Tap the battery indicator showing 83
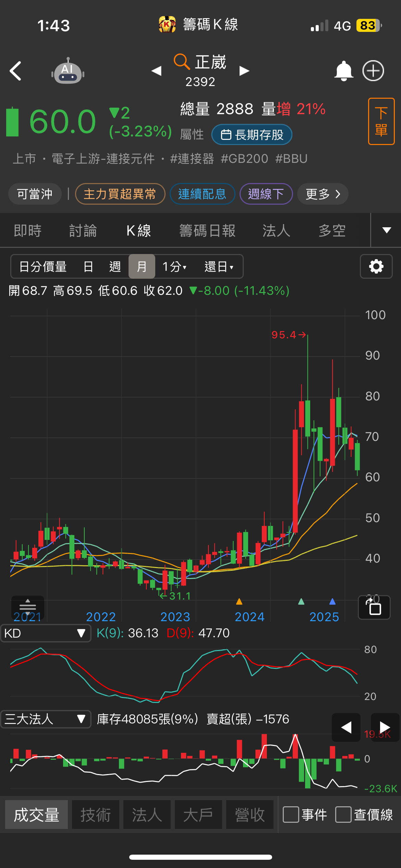Image resolution: width=401 pixels, height=868 pixels. [x=369, y=25]
